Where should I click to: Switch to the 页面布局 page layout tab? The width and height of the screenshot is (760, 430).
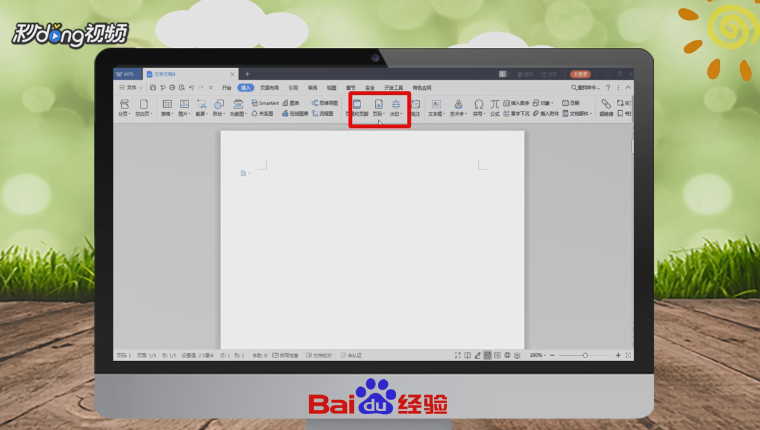(269, 88)
